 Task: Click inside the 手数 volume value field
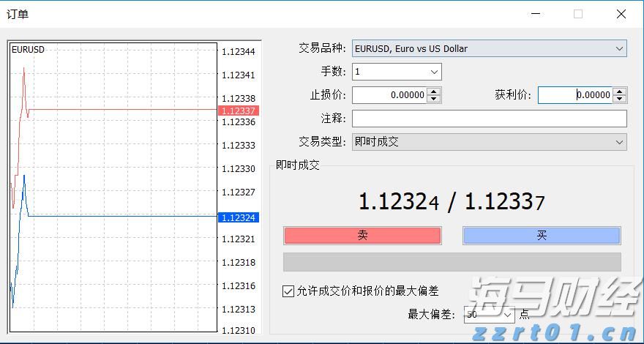point(388,72)
